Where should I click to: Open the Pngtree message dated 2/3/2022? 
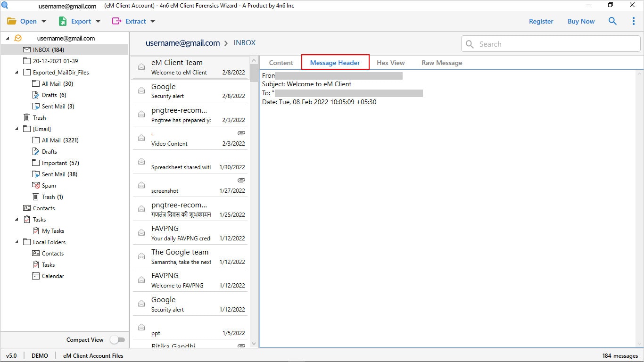point(190,115)
